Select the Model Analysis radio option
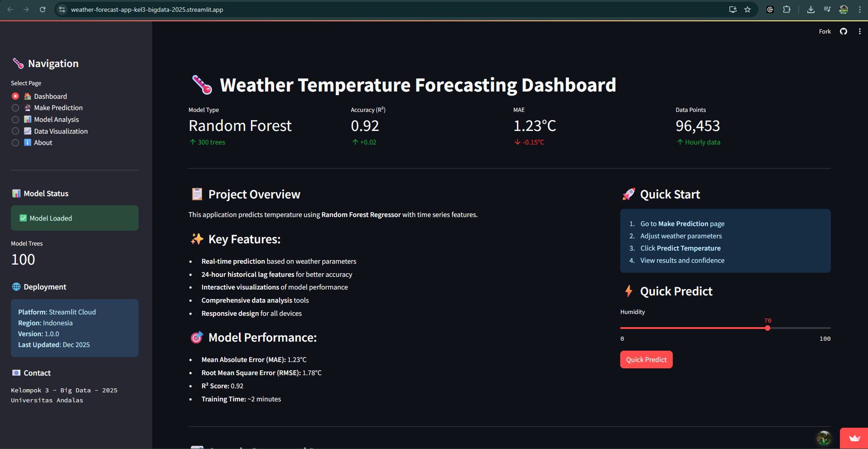The height and width of the screenshot is (449, 868). (x=15, y=120)
